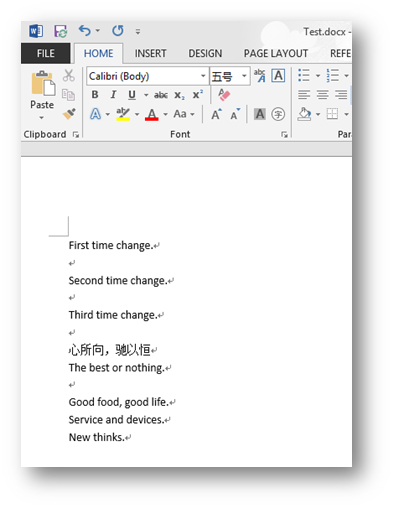Viewport: 394px width, 509px height.
Task: Switch to the REFERENCES tab
Action: (x=340, y=53)
